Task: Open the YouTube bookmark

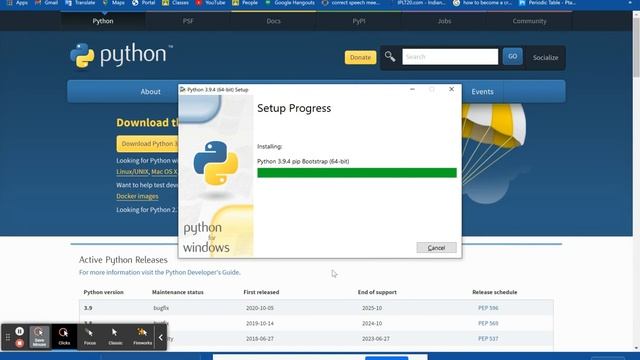Action: click(x=211, y=2)
